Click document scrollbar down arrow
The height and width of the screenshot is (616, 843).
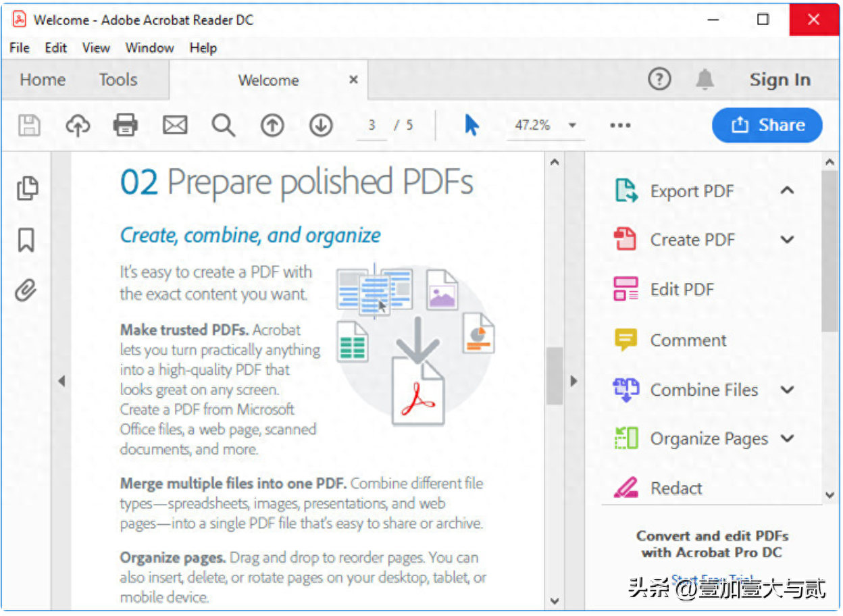click(555, 600)
